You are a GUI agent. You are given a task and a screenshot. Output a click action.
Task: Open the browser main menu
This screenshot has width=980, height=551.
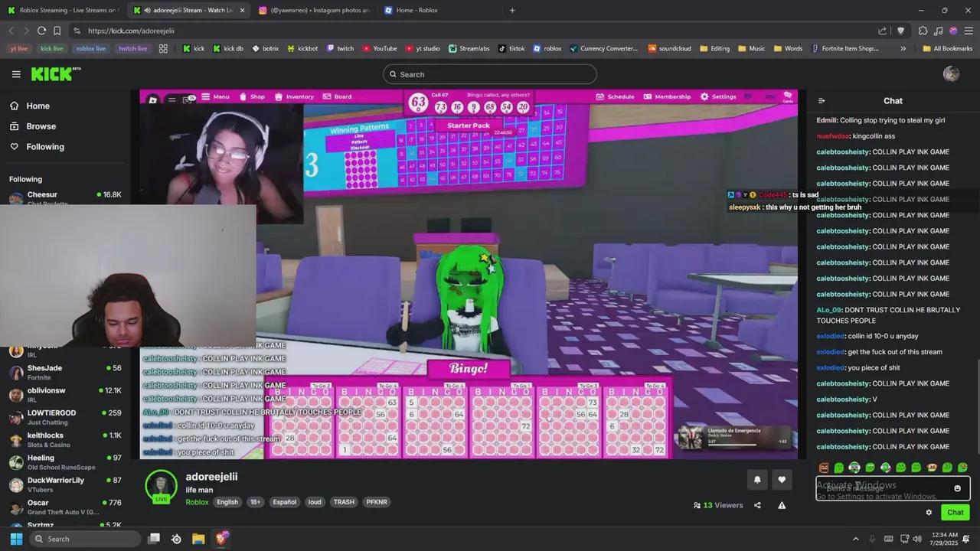pos(969,31)
